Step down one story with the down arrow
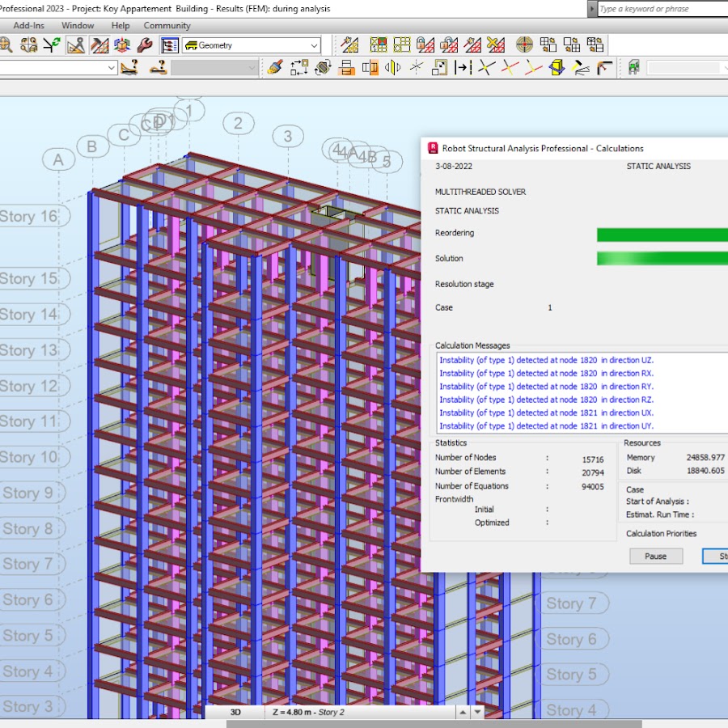The image size is (728, 728). [478, 712]
